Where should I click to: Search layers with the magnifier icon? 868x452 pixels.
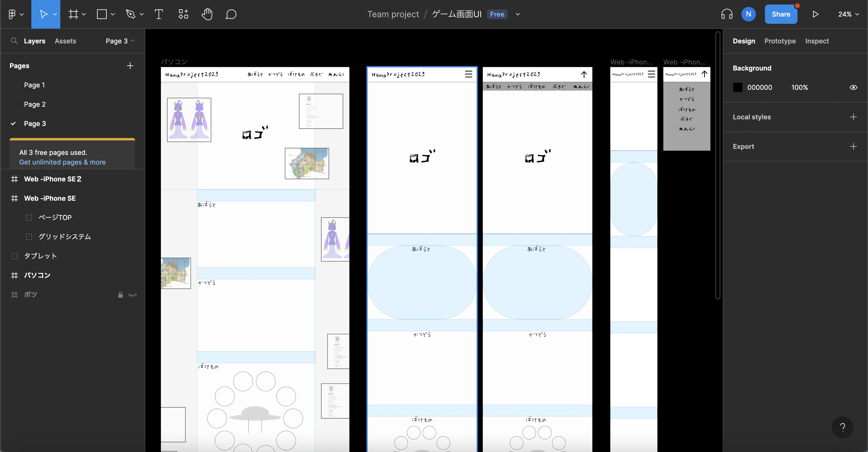[14, 41]
